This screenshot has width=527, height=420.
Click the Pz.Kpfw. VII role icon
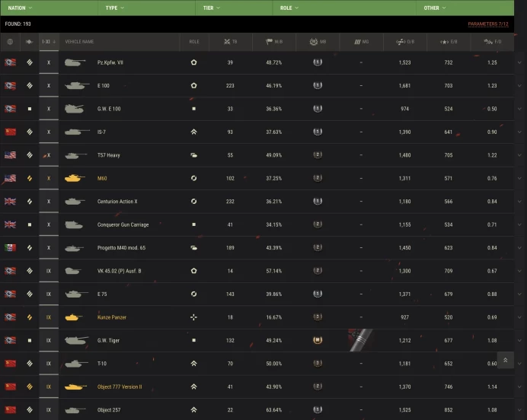(x=194, y=62)
